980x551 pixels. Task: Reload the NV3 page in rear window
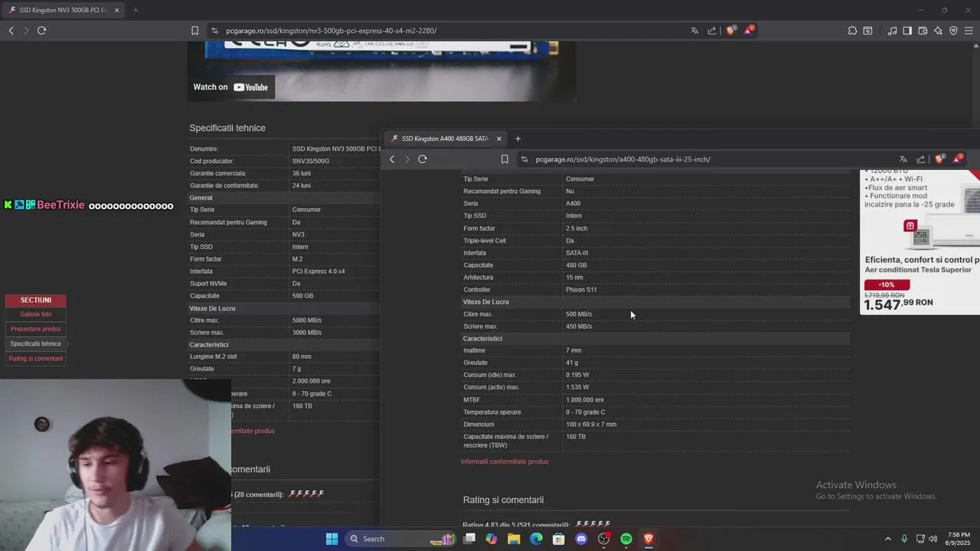[x=41, y=31]
